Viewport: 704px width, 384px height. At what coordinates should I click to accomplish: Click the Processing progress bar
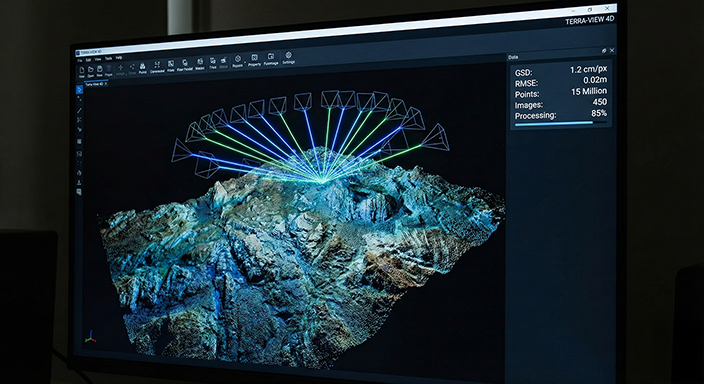(561, 123)
